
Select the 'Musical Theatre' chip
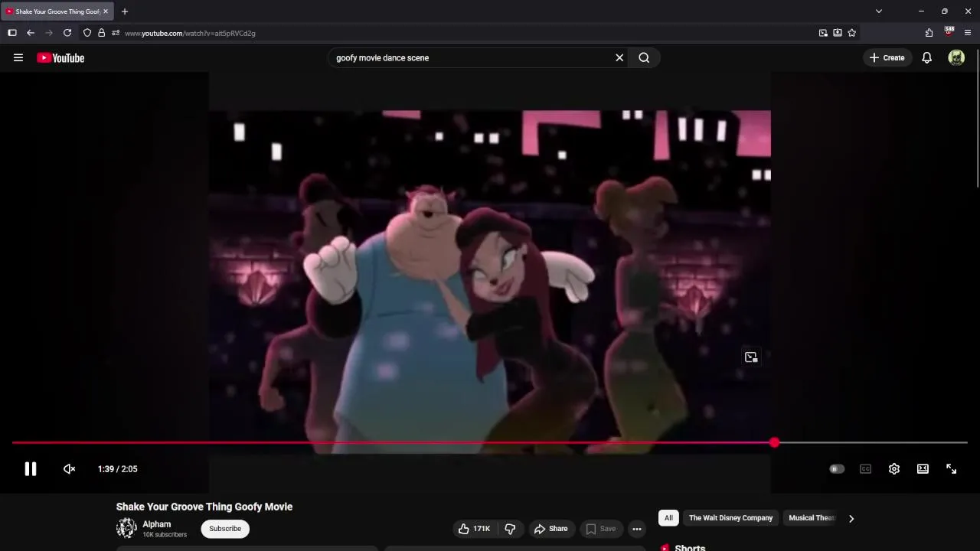click(811, 518)
